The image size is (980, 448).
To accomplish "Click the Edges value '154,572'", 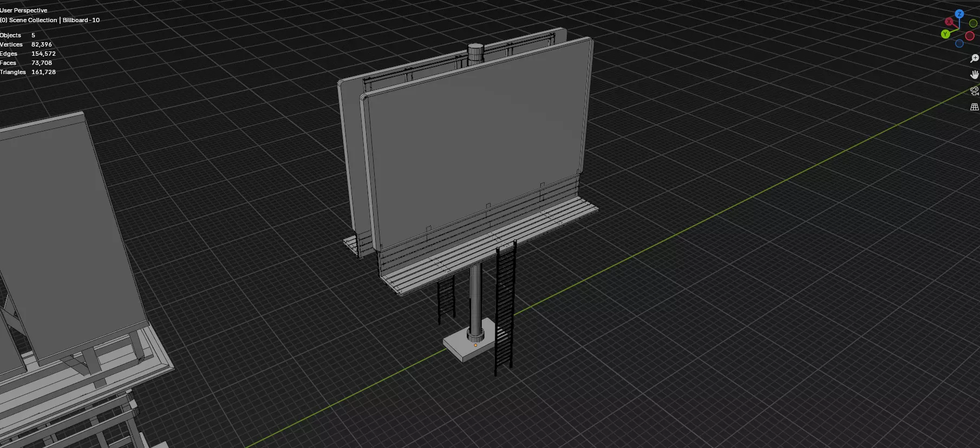I will point(43,54).
